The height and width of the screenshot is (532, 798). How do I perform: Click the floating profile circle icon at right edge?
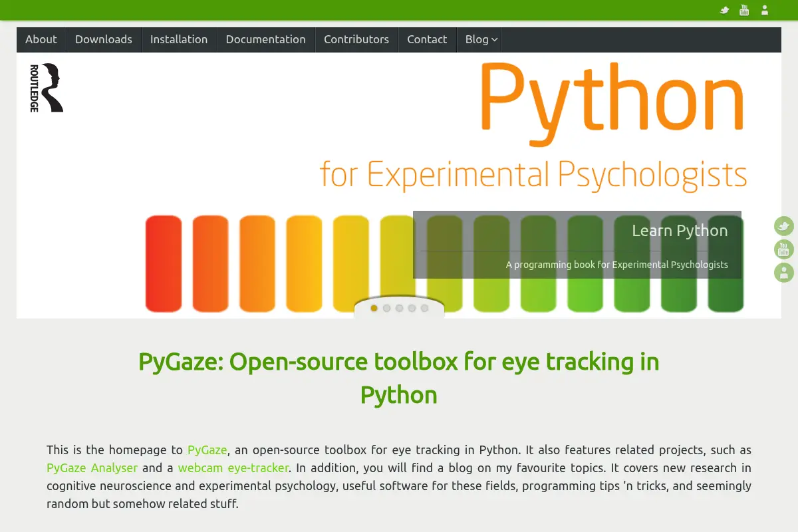coord(784,273)
